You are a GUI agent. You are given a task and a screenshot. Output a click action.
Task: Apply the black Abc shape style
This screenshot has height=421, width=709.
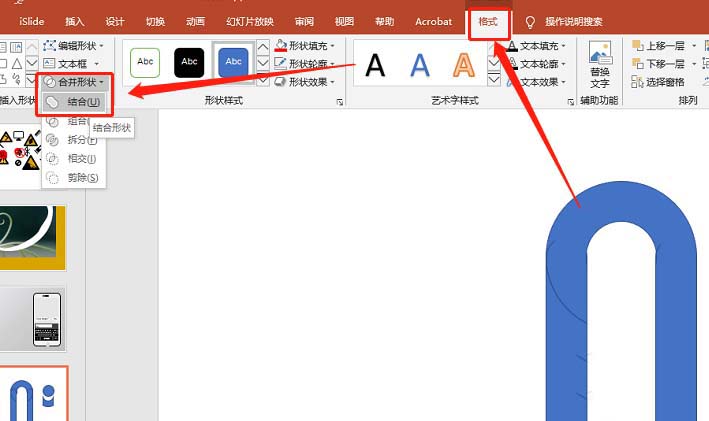[189, 62]
